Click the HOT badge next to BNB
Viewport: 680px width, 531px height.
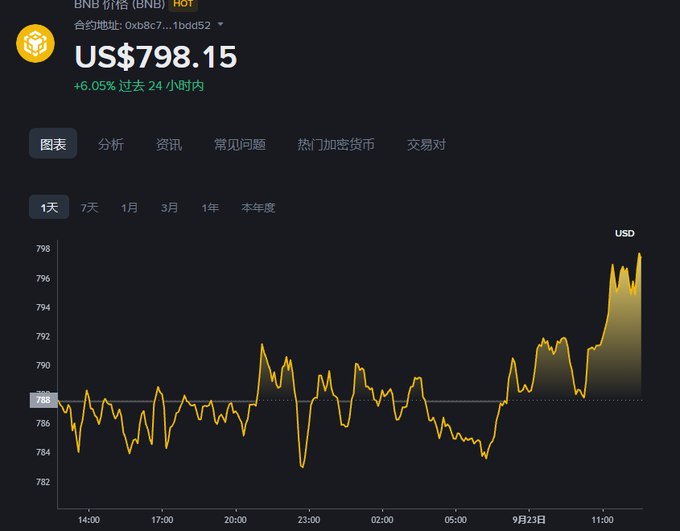coord(183,4)
